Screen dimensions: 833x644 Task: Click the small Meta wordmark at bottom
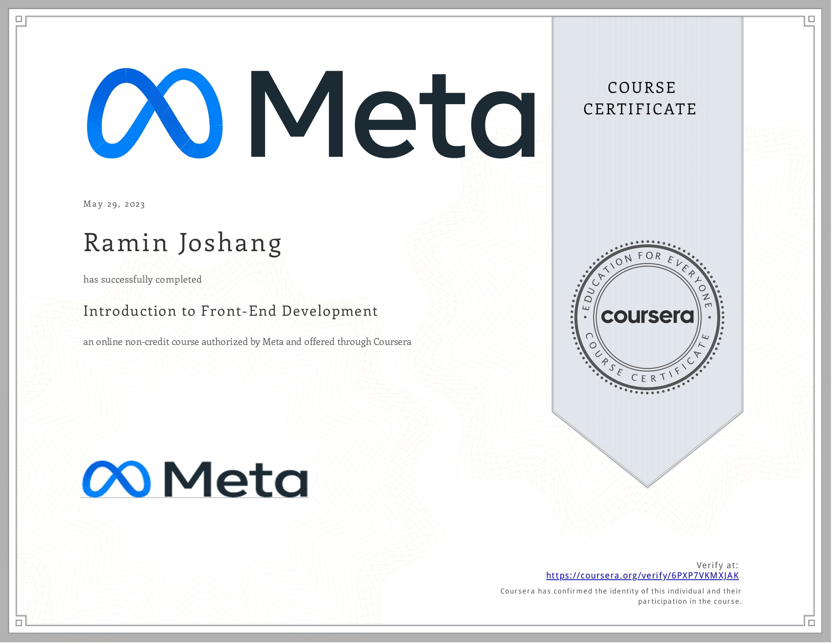coord(236,479)
